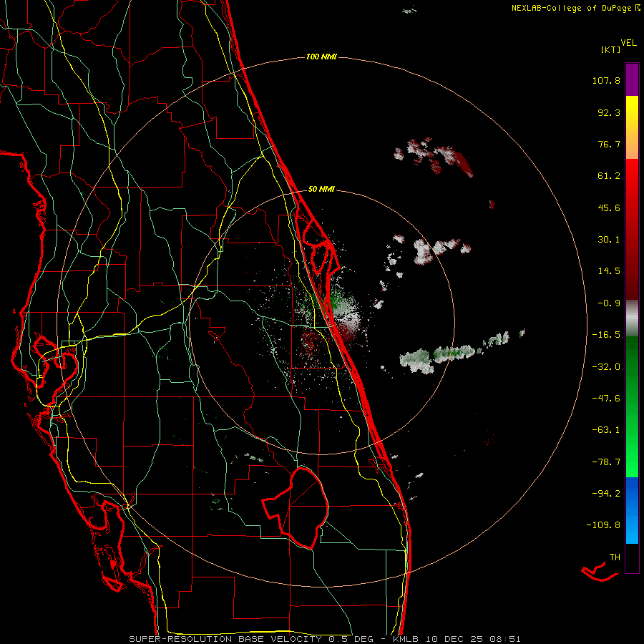
Task: Pick the purple band atop the color bar
Action: [x=632, y=79]
